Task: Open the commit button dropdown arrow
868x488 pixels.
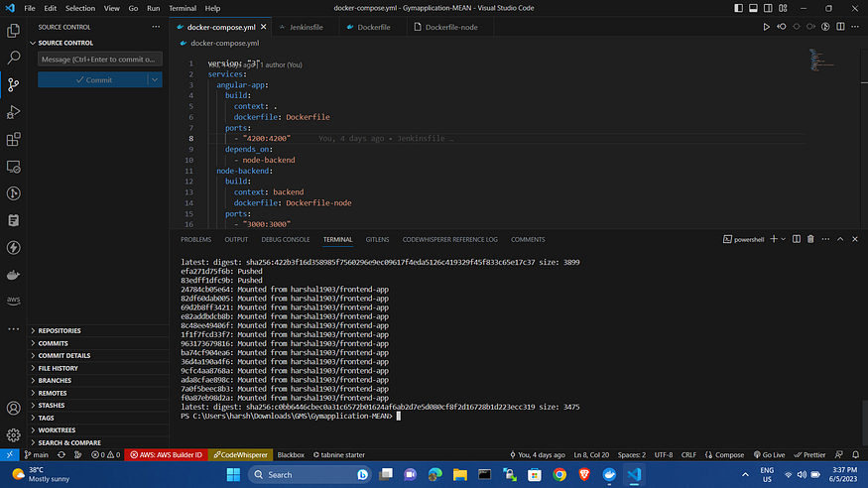Action: coord(155,79)
